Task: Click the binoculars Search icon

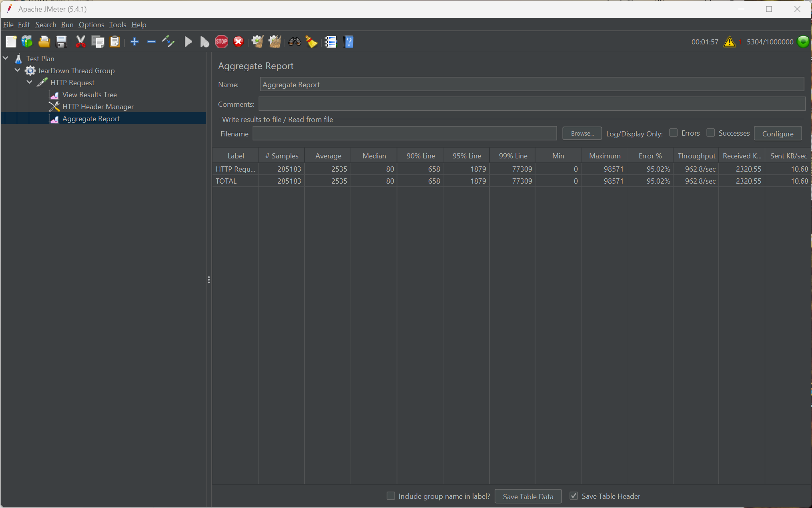Action: tap(295, 42)
